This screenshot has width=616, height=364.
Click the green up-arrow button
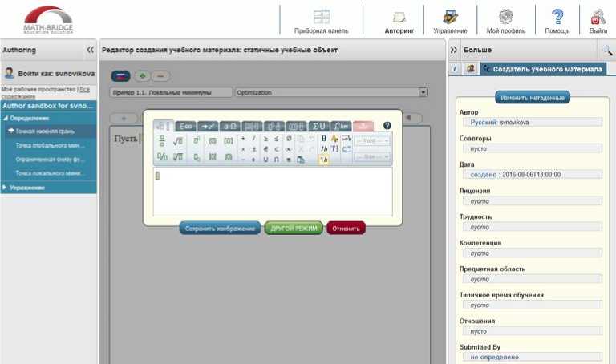pyautogui.click(x=142, y=76)
